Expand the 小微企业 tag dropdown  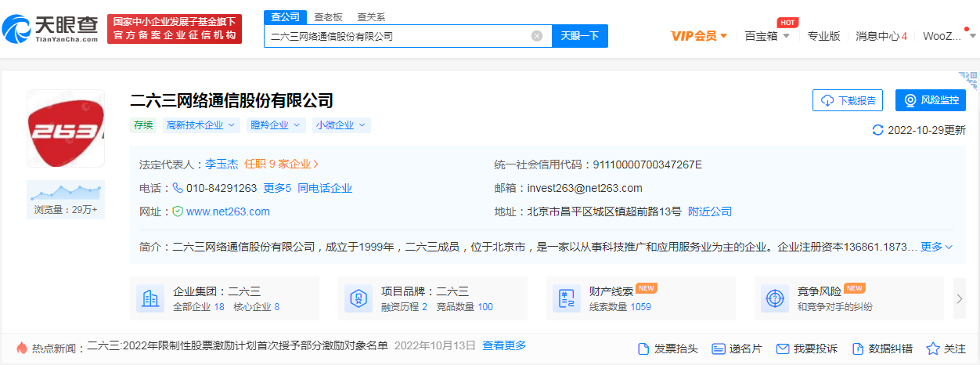click(x=340, y=125)
